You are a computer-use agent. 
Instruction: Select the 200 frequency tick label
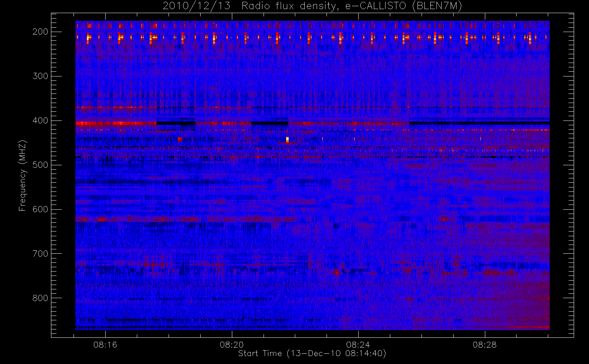(40, 32)
